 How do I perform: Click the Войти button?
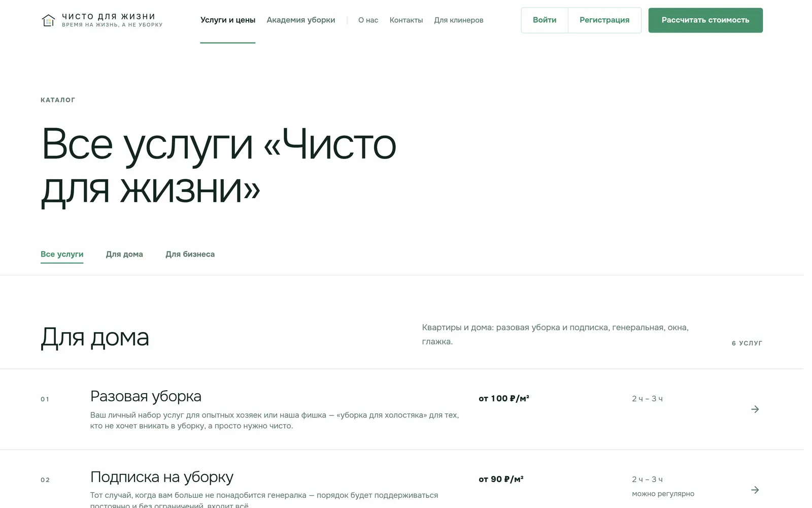[x=545, y=20]
